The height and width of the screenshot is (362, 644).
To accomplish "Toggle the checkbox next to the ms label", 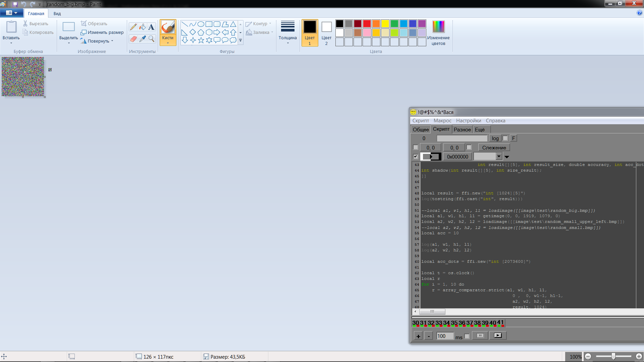I will pos(467,336).
